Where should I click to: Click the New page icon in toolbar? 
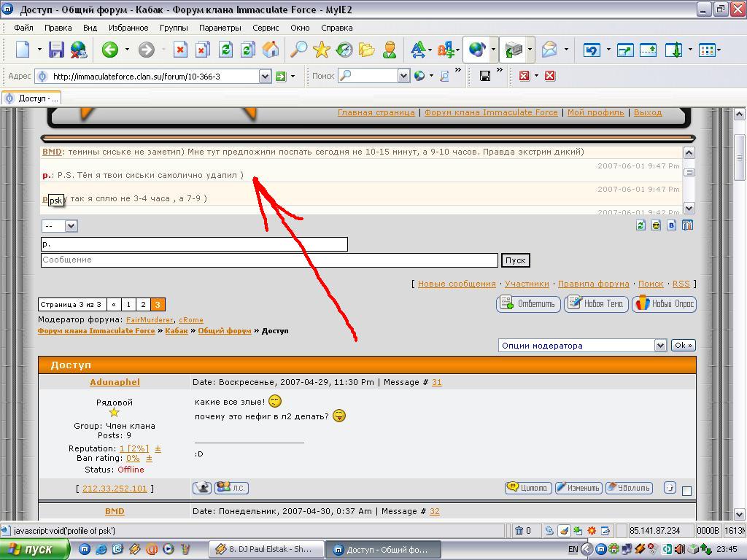coord(23,50)
